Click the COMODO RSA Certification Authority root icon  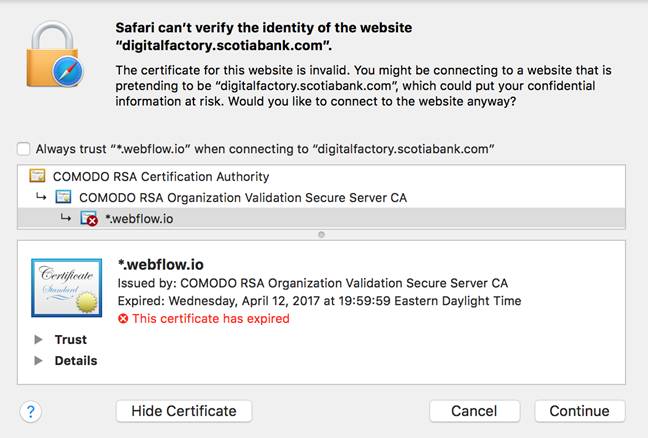(37, 176)
